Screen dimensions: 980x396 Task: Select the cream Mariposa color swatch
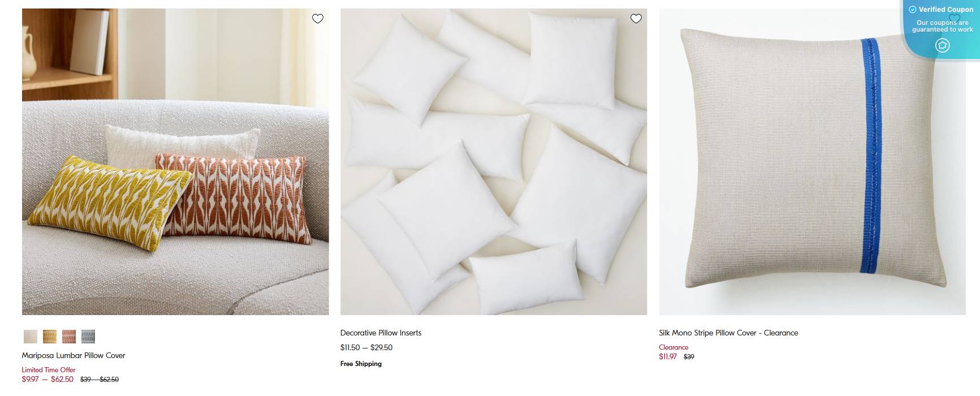pyautogui.click(x=29, y=337)
